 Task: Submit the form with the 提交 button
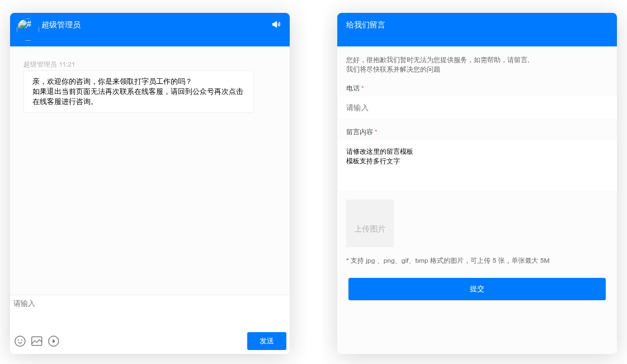[x=477, y=289]
